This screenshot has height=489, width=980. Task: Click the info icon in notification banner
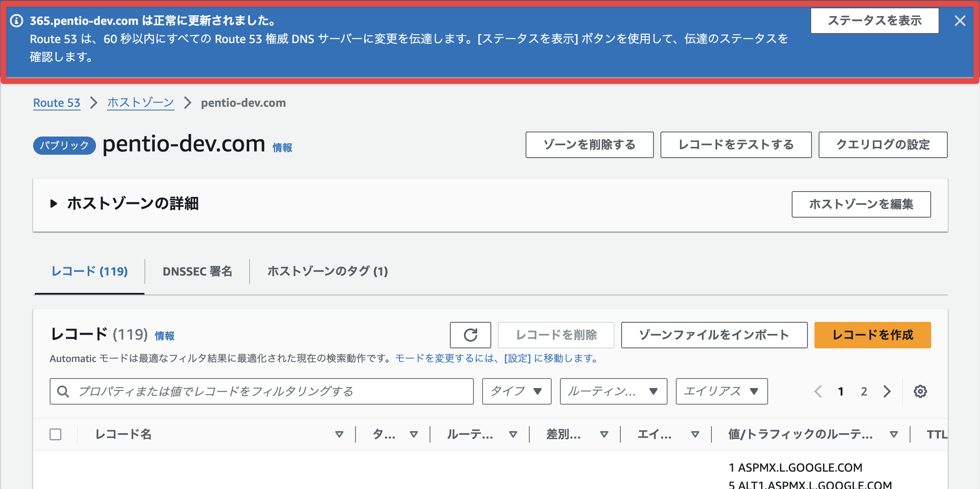17,21
